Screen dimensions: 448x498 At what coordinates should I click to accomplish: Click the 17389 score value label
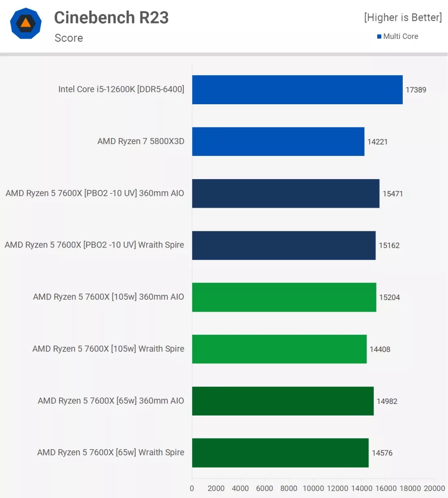(x=416, y=90)
